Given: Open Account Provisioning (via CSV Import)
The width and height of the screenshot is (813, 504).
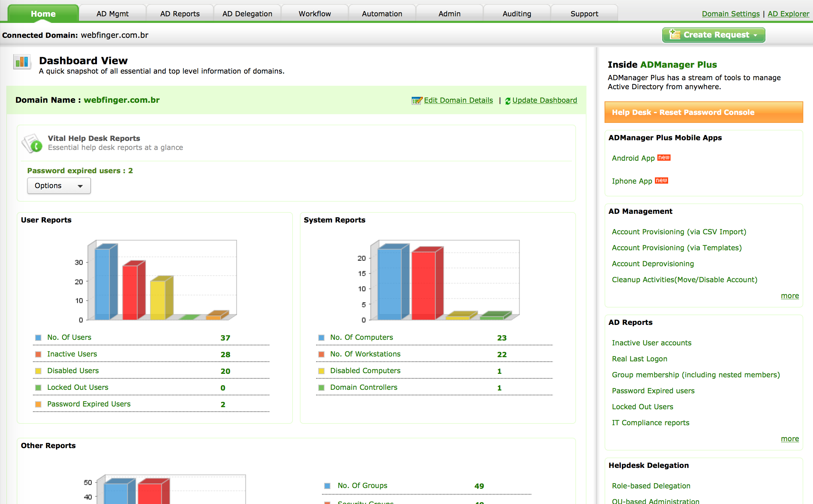Looking at the screenshot, I should click(x=679, y=232).
